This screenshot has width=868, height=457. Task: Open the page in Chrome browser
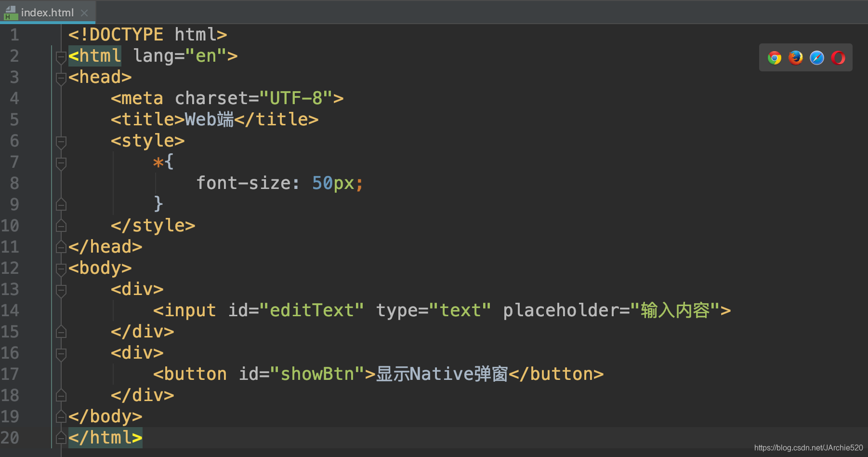pyautogui.click(x=775, y=58)
